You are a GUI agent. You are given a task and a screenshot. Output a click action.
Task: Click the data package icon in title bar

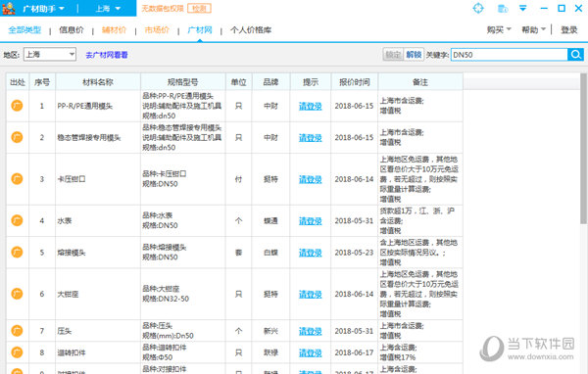point(502,8)
